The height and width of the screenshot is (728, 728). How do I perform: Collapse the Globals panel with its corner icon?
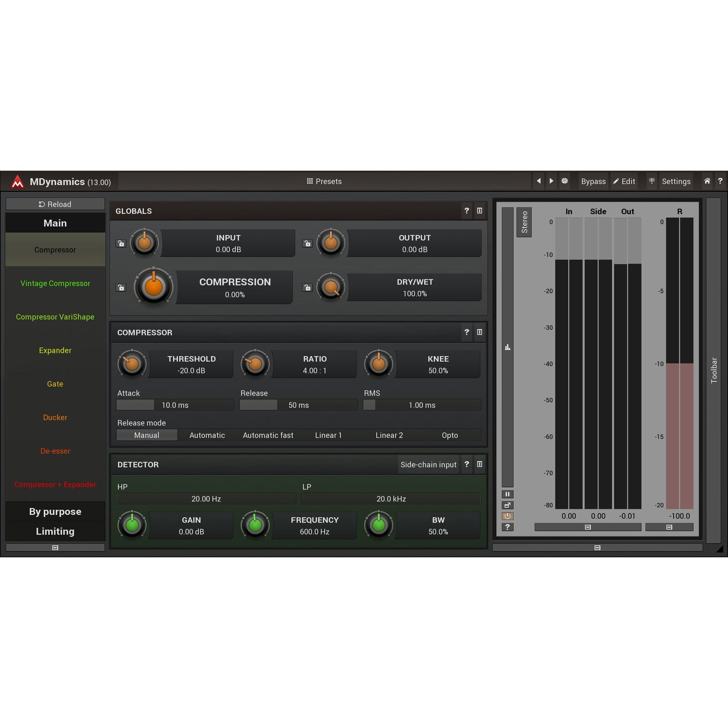click(479, 211)
